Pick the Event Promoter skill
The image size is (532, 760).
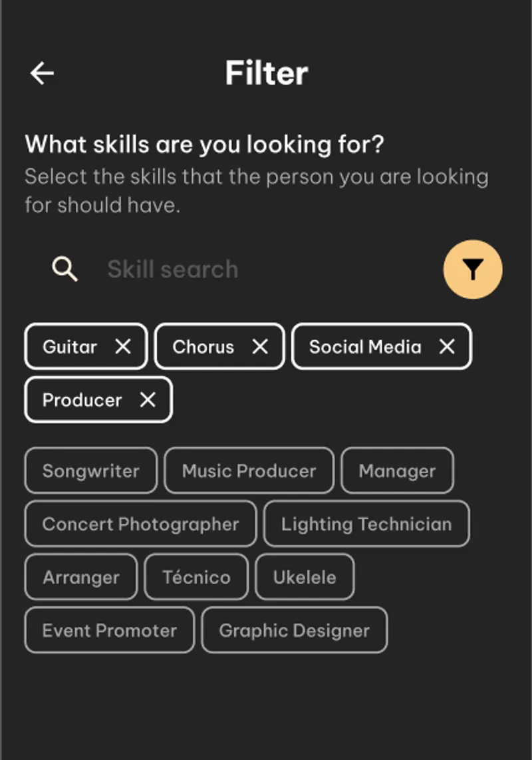(110, 631)
